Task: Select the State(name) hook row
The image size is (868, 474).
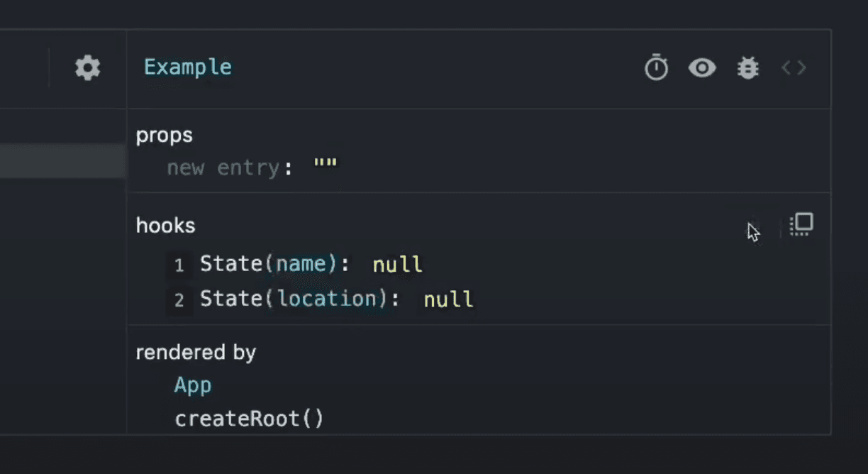Action: 274,265
